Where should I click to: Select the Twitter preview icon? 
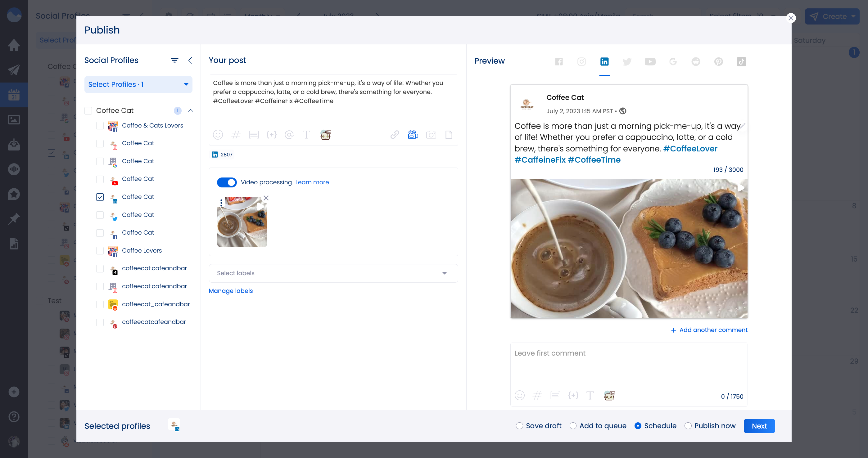(x=627, y=62)
